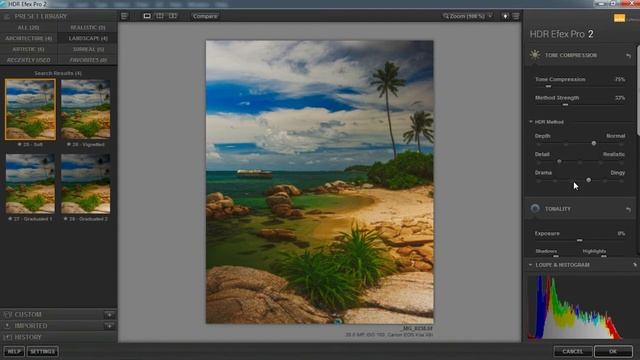This screenshot has height=360, width=640.
Task: Reset Tone Compression section with arrow icon
Action: (628, 56)
